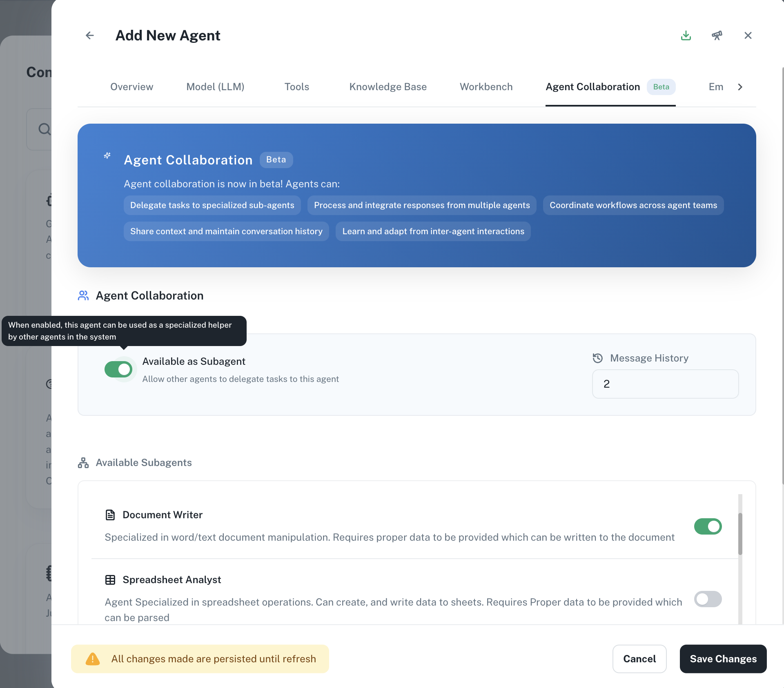Click the hierarchy icon beside Available Subagents
This screenshot has height=688, width=784.
[x=83, y=463]
